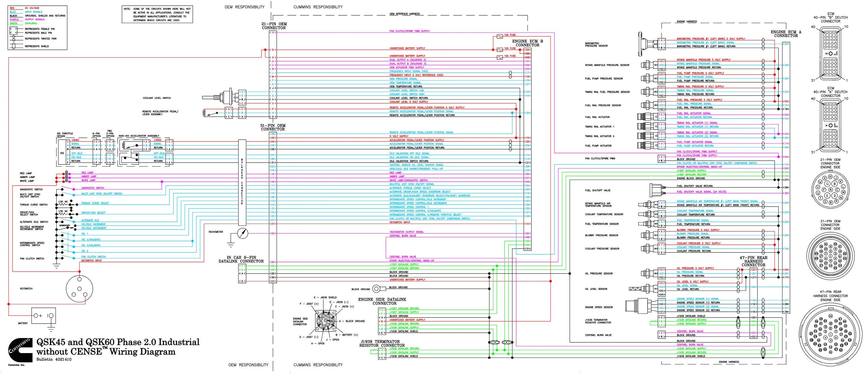Select the "TORQUE CURVE SWITCH" label

[34, 205]
